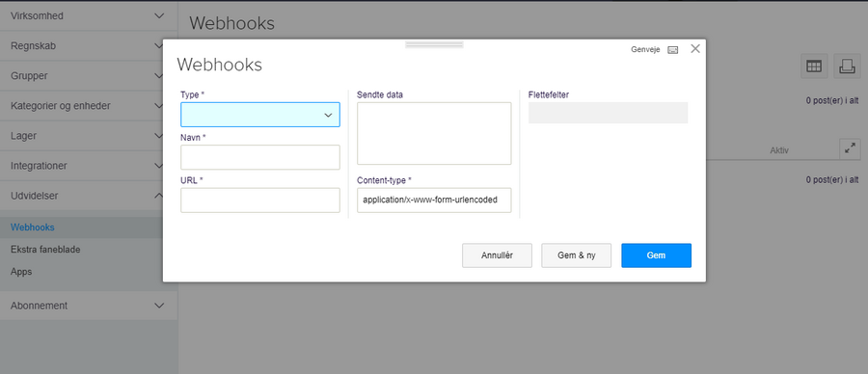Click the Gem save button
868x374 pixels.
(x=656, y=255)
